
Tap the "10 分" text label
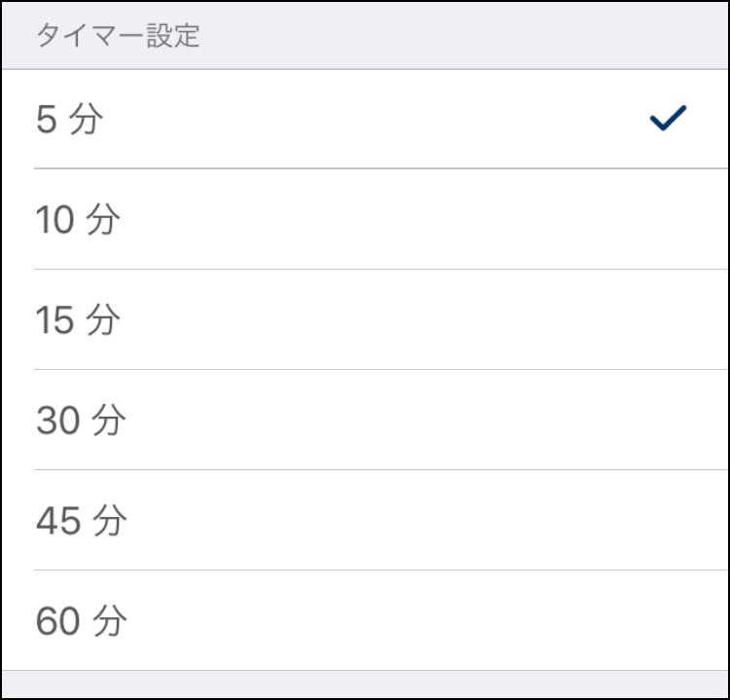tap(78, 221)
